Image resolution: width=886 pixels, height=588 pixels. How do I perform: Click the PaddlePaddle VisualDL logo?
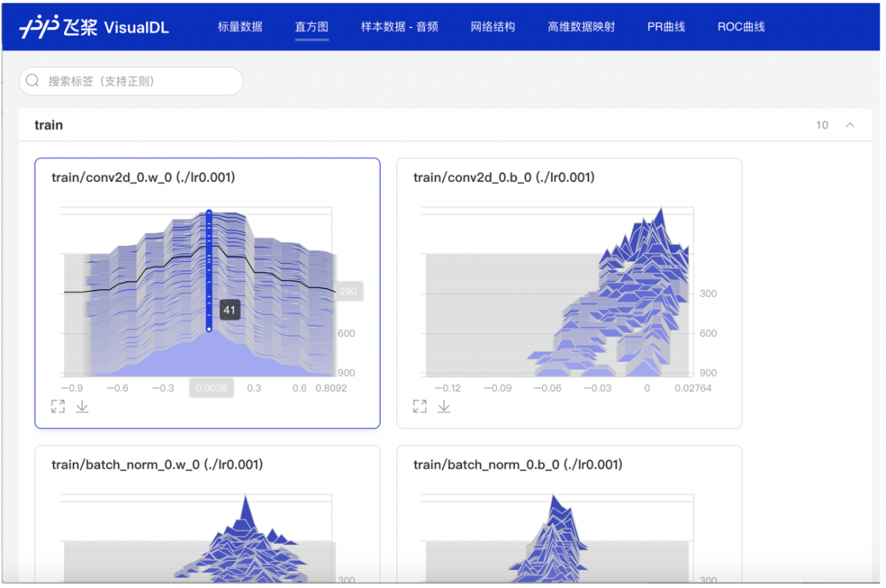94,26
